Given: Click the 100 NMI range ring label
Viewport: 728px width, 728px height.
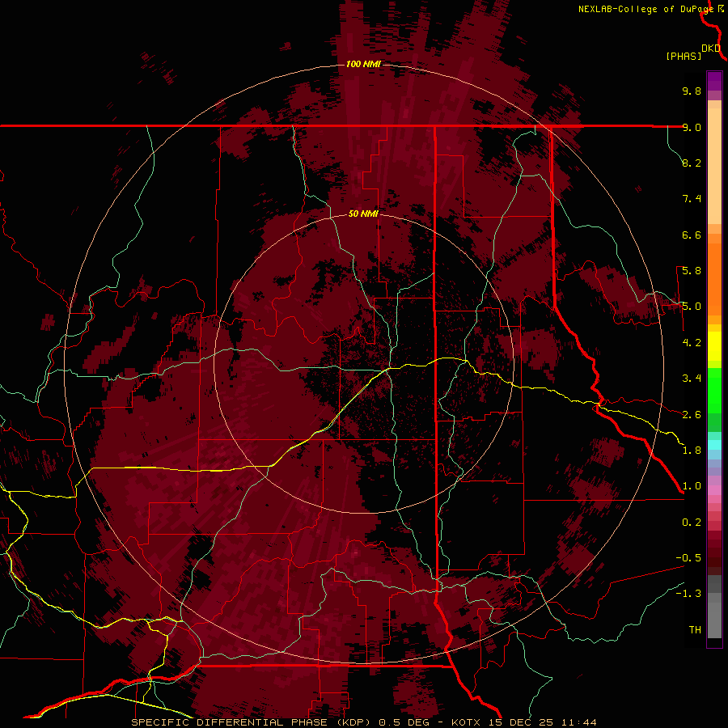Looking at the screenshot, I should click(363, 64).
